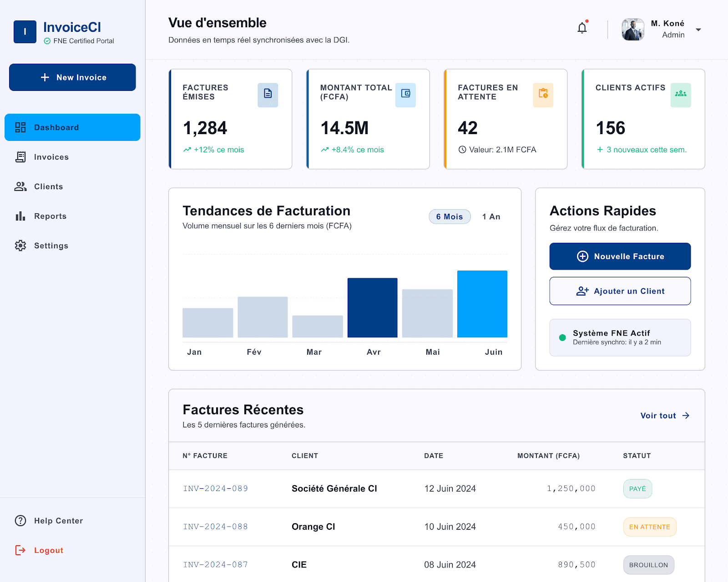Expand the M. Koné account dropdown

pyautogui.click(x=698, y=30)
